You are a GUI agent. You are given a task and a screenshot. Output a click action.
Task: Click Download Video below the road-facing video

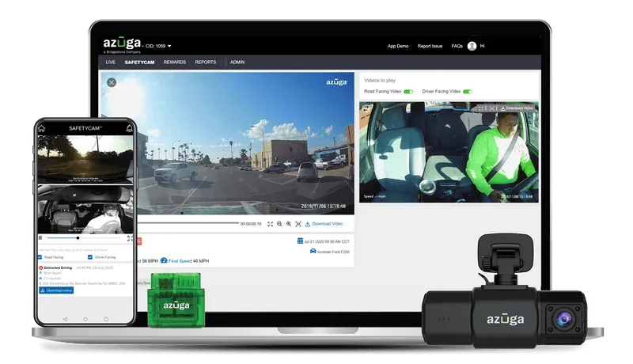click(x=324, y=224)
